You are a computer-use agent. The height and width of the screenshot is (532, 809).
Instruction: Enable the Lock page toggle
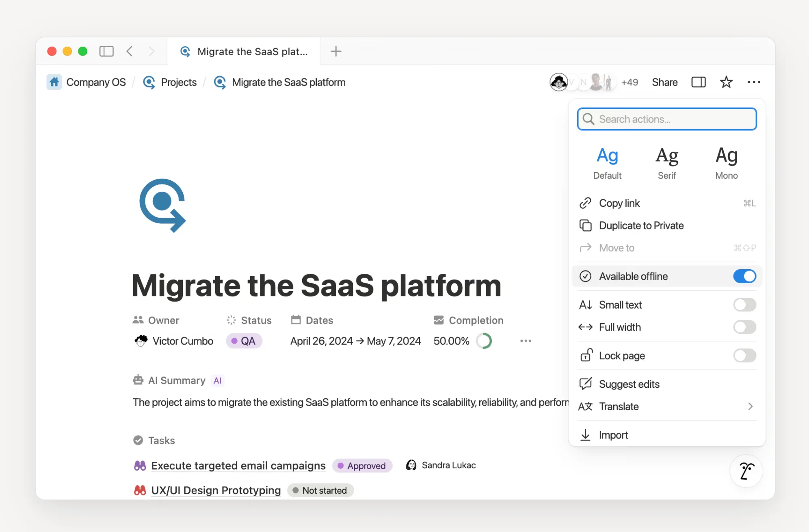click(x=744, y=355)
